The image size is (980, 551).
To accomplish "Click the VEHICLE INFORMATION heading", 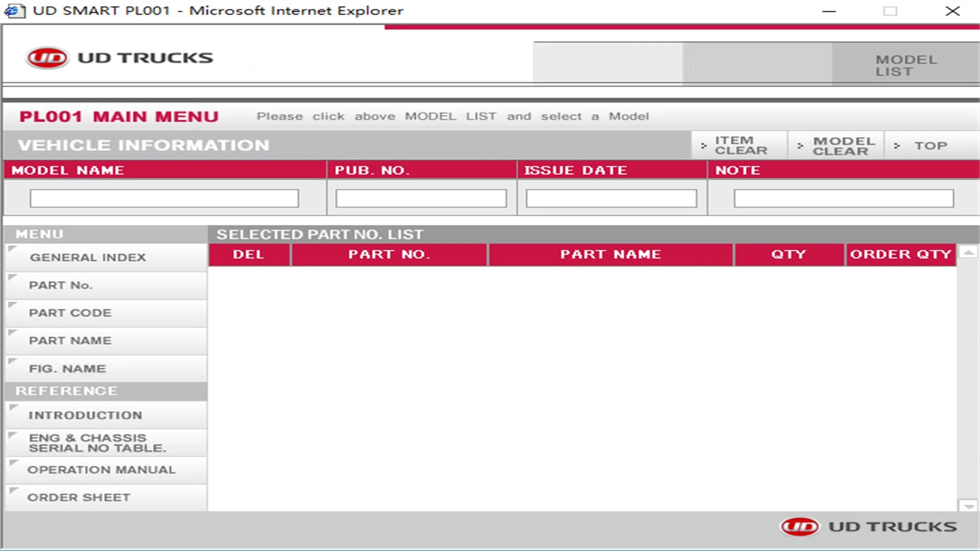I will 143,145.
